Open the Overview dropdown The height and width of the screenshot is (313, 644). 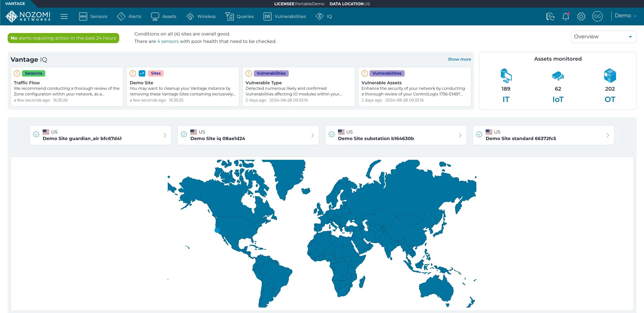(x=604, y=37)
